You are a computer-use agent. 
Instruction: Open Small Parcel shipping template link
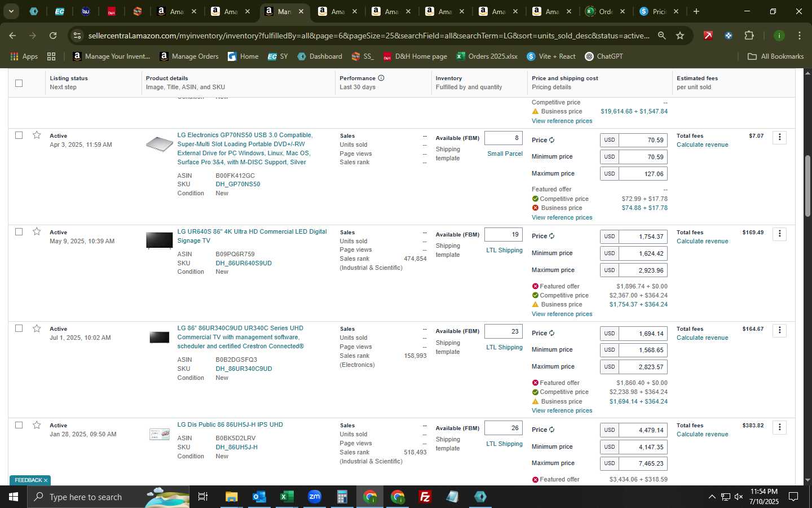(505, 154)
